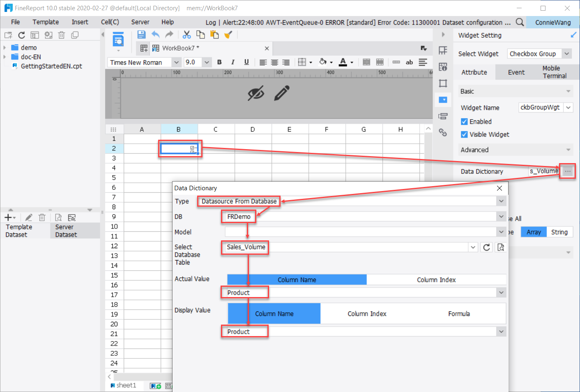Image resolution: width=580 pixels, height=392 pixels.
Task: Toggle Bold formatting in the font toolbar
Action: click(219, 62)
